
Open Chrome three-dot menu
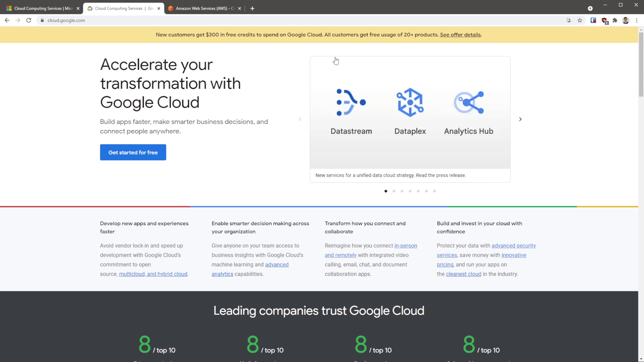coord(637,20)
